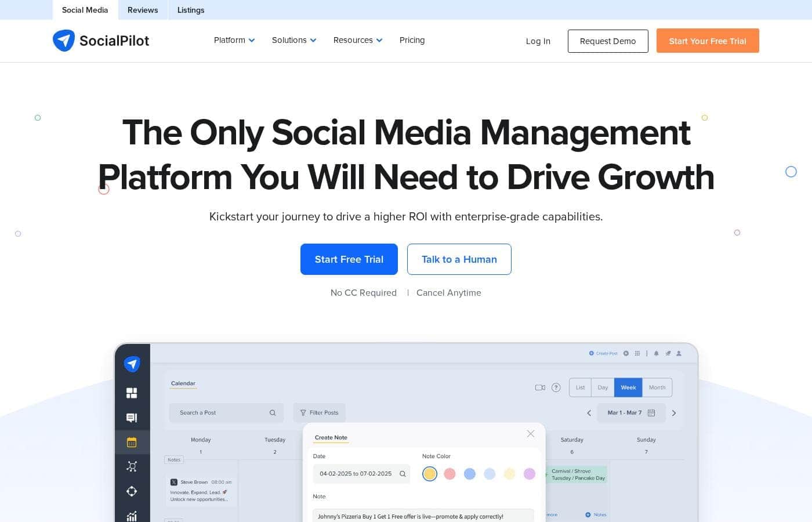The image size is (812, 522).
Task: Click the Talk to a Human button
Action: pyautogui.click(x=459, y=259)
